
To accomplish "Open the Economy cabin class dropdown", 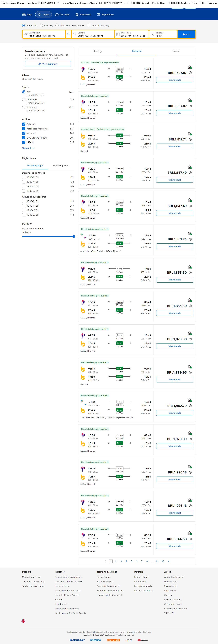I will [x=78, y=26].
